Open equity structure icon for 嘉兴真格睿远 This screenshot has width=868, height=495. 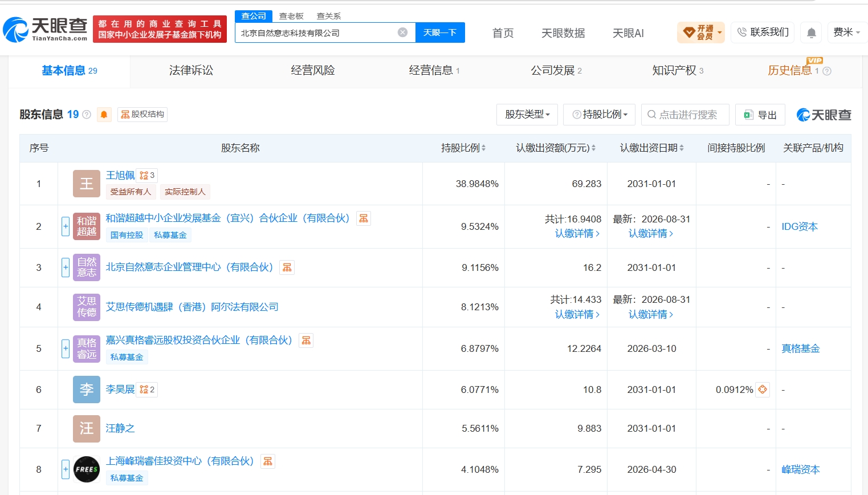tap(306, 340)
